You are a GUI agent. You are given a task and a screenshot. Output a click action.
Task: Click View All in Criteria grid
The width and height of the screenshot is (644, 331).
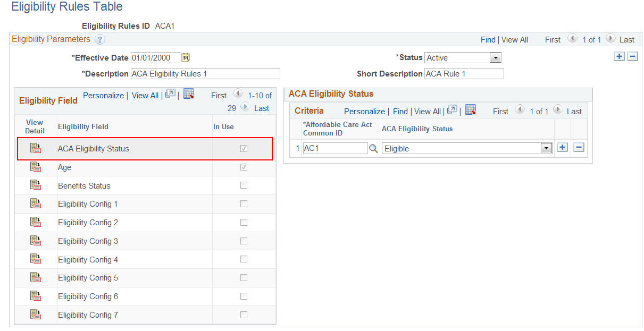click(428, 111)
